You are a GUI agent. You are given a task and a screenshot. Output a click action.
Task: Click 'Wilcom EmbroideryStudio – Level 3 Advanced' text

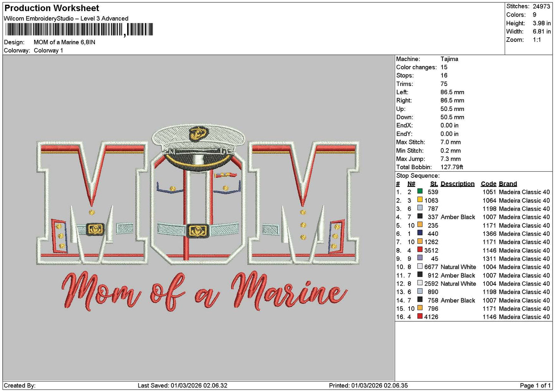coord(66,18)
